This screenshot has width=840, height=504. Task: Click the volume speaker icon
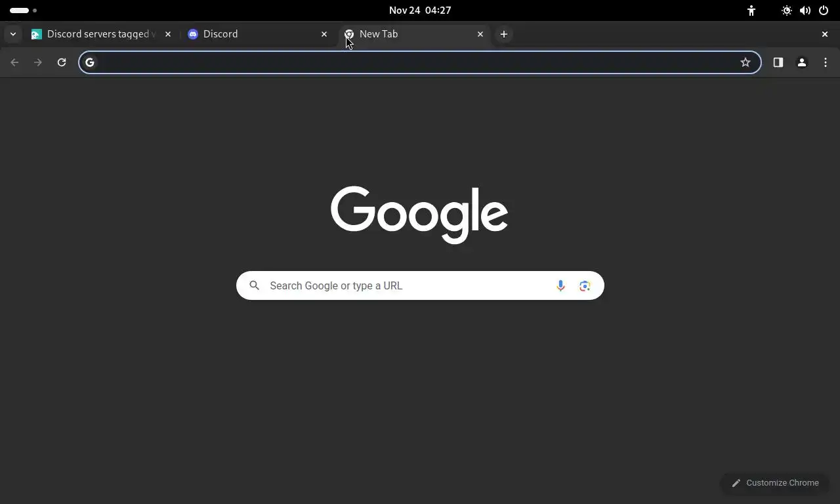(x=805, y=10)
